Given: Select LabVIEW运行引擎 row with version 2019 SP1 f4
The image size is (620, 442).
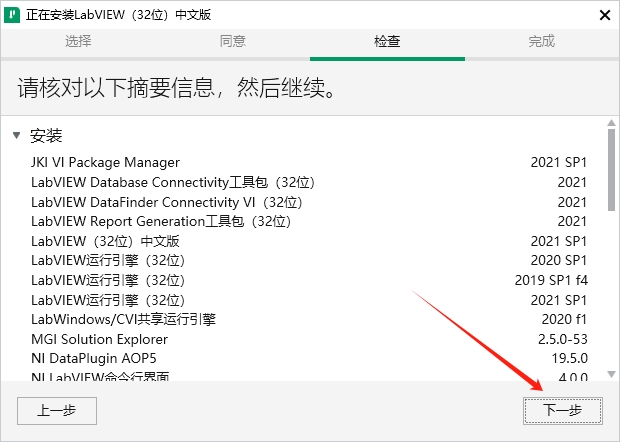Looking at the screenshot, I should [309, 280].
